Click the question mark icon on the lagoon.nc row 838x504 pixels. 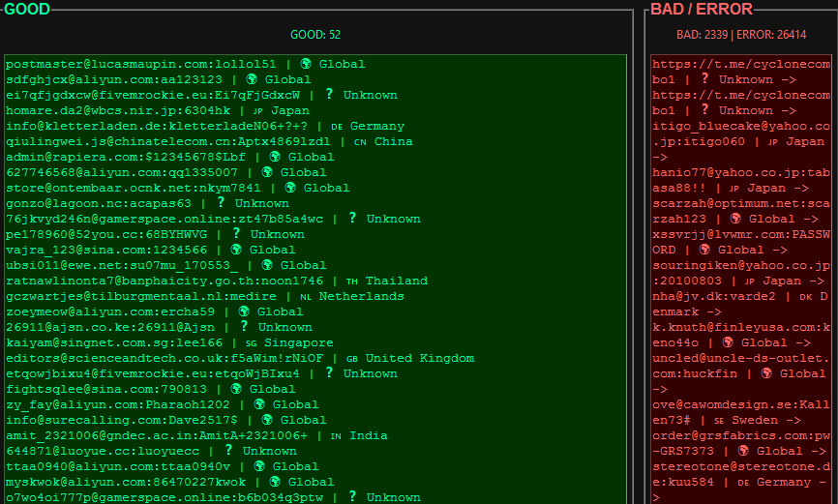(x=221, y=203)
